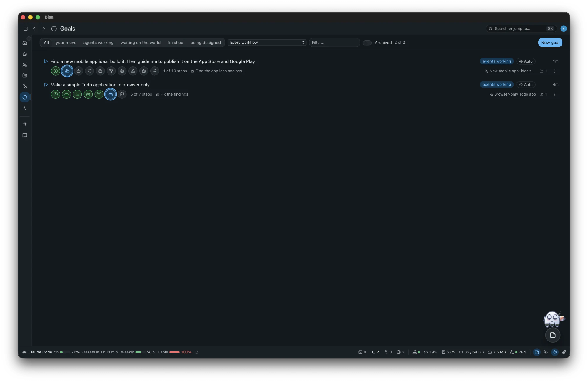
Task: Go forward with the right arrow
Action: pyautogui.click(x=44, y=29)
